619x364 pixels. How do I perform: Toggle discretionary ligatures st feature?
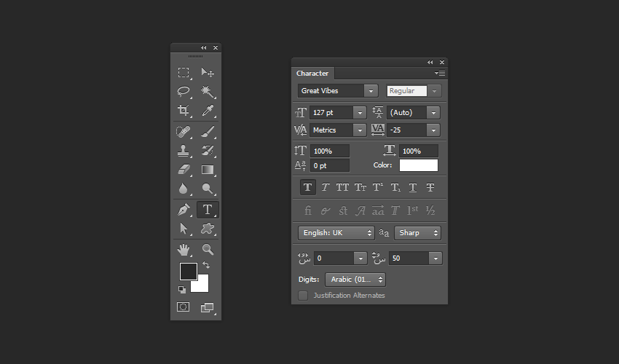[x=343, y=210]
